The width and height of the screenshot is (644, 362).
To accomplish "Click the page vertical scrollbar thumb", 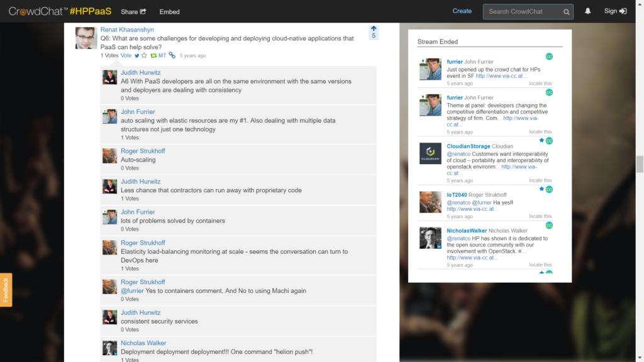I will [640, 164].
